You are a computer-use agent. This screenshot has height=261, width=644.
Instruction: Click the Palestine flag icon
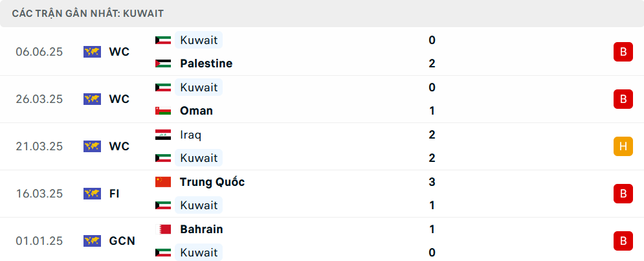click(x=163, y=63)
